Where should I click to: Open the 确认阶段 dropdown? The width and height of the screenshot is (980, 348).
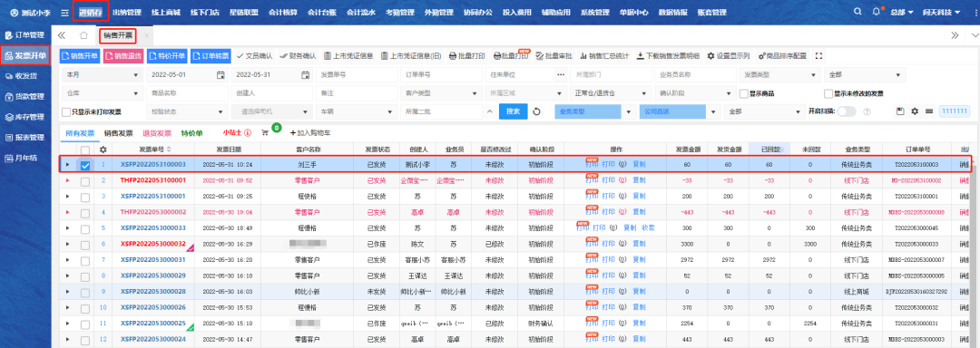[x=694, y=93]
